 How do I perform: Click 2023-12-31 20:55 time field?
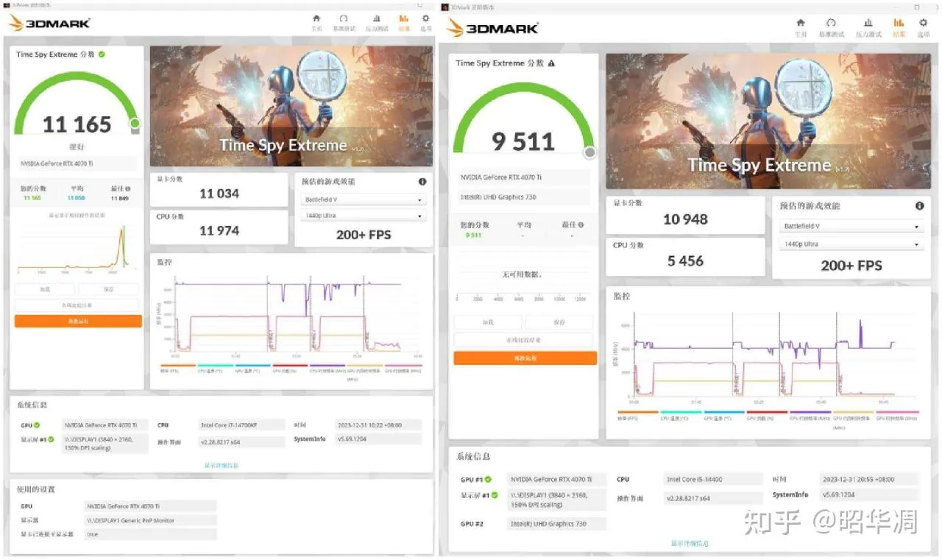[869, 479]
